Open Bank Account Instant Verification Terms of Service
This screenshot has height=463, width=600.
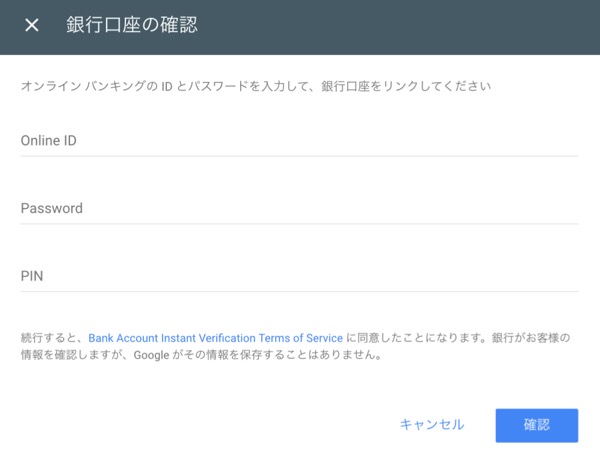[x=215, y=338]
